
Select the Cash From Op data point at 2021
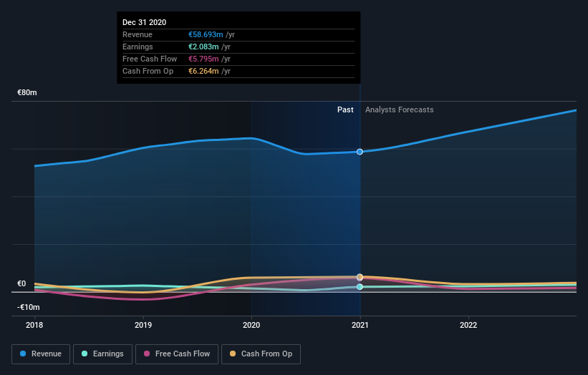coord(360,277)
